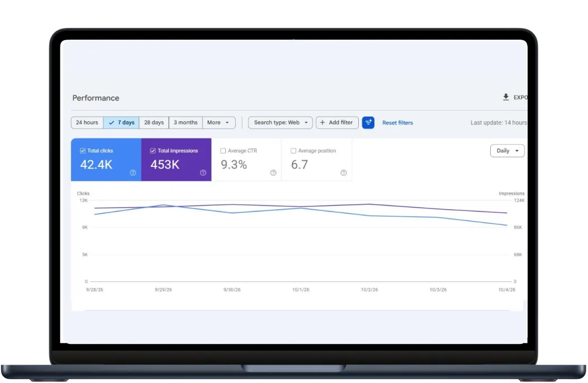Select the 7 days range
The image size is (588, 383).
click(x=121, y=122)
